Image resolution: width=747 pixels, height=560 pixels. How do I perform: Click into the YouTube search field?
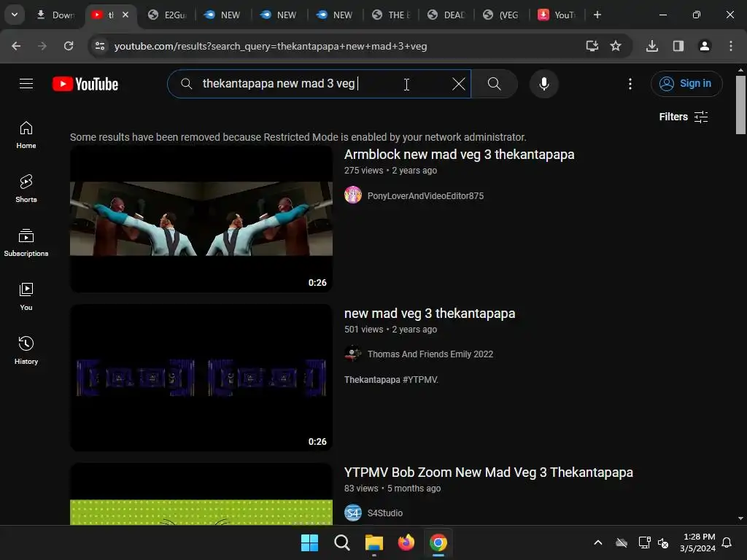320,84
